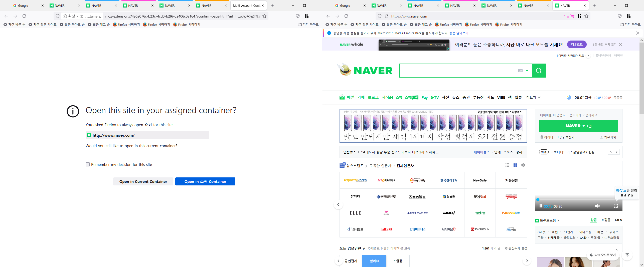Click video progress slider handle
644x267 pixels.
tap(538, 200)
